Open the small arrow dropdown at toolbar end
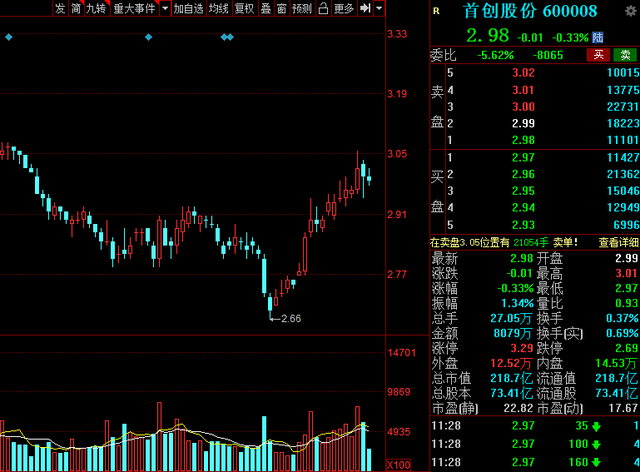 (382, 9)
